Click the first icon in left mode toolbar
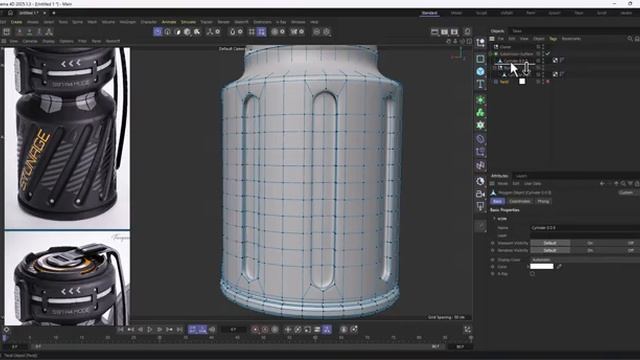Image resolution: width=640 pixels, height=360 pixels. (7, 32)
